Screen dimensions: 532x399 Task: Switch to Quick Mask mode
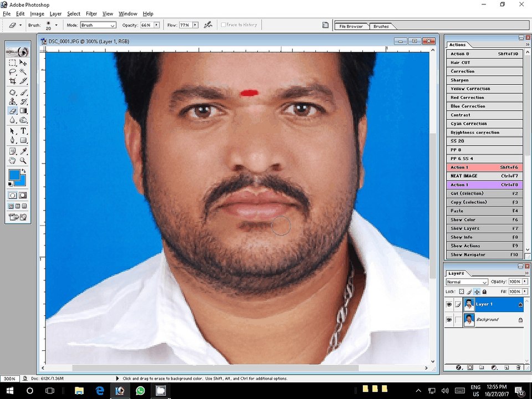(23, 195)
